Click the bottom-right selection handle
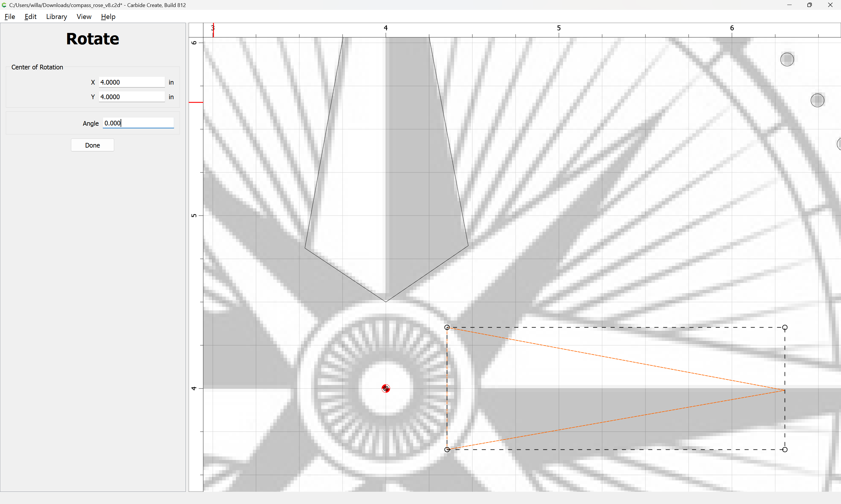Image resolution: width=841 pixels, height=504 pixels. click(x=785, y=449)
